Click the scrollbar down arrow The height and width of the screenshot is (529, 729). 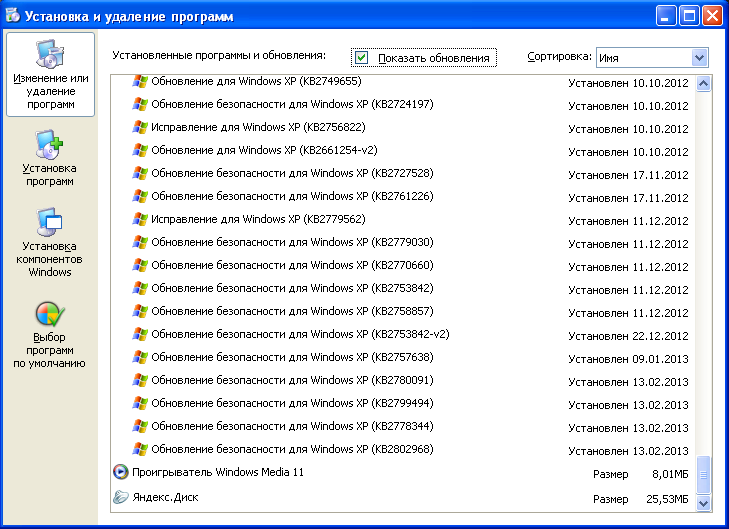coord(703,503)
